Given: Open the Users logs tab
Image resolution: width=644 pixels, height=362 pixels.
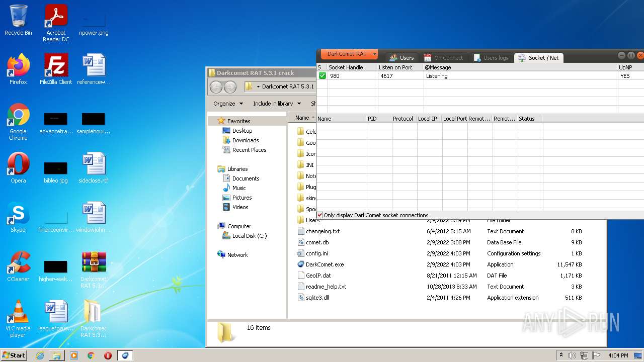Looking at the screenshot, I should click(491, 58).
